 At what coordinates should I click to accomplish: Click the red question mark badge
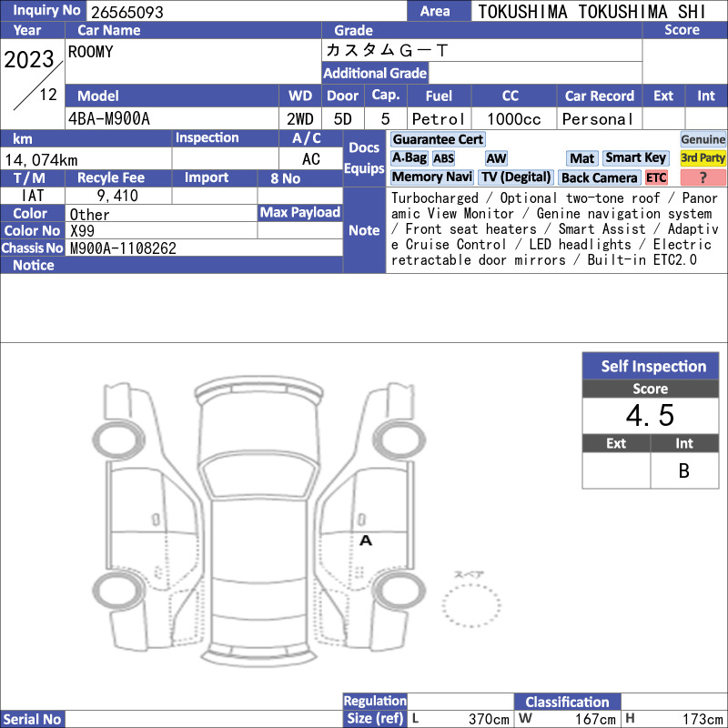(703, 177)
